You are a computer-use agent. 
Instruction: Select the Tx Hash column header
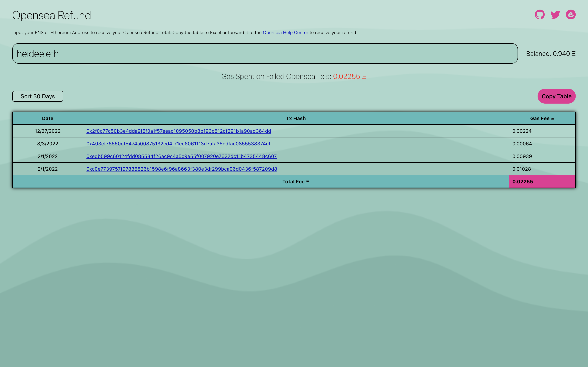pos(296,118)
